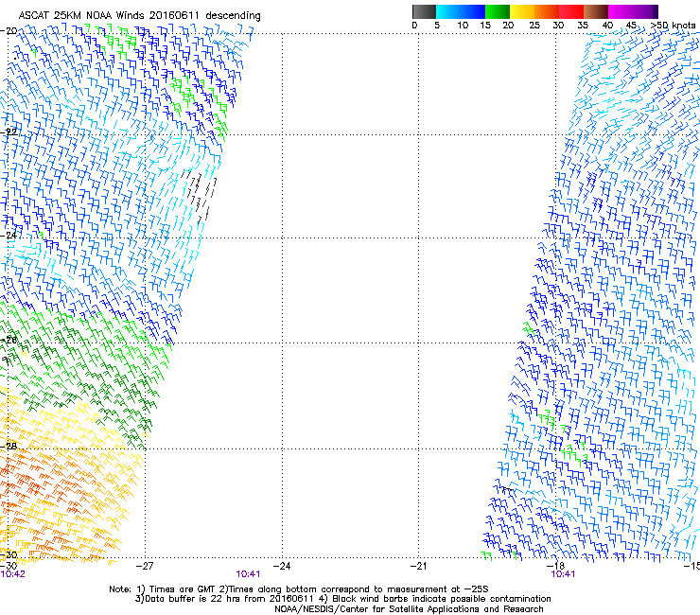This screenshot has height=615, width=700.
Task: Pick the yellow 20-25 knots color swatch
Action: point(522,11)
